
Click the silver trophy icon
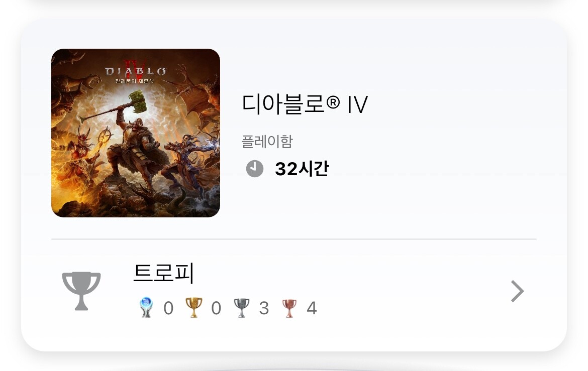tap(242, 308)
